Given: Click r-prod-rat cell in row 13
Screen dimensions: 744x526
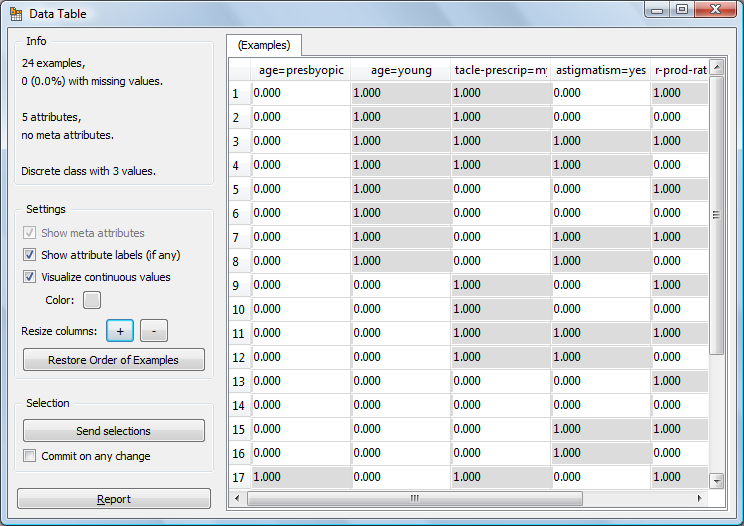Looking at the screenshot, I should tap(680, 381).
